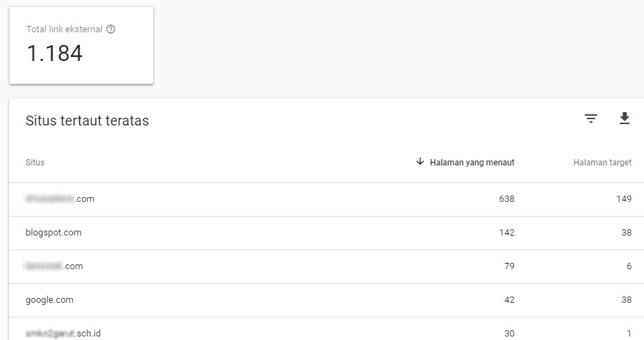The height and width of the screenshot is (340, 644).
Task: Toggle the descending sort arrow
Action: (420, 161)
